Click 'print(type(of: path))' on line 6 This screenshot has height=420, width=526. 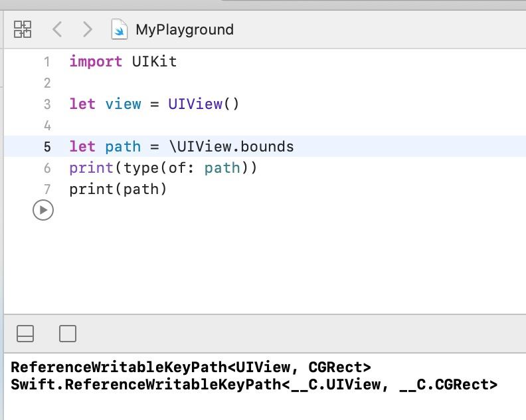[x=163, y=168]
